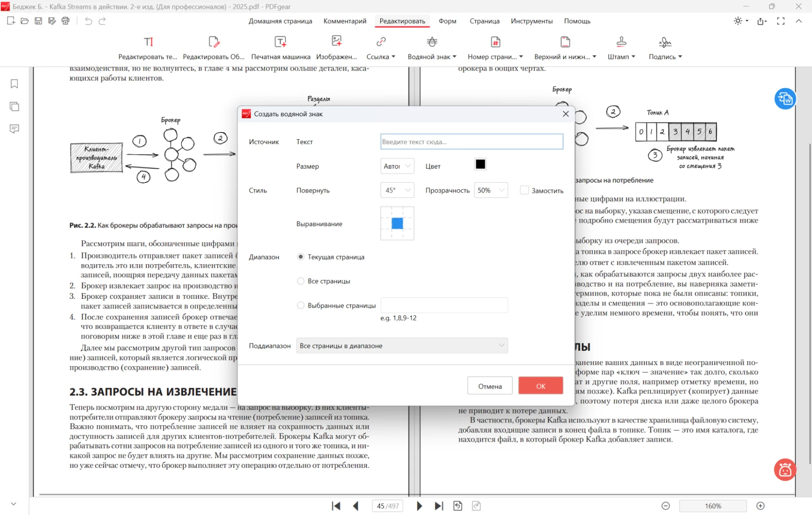Click the Отмена cancel button

click(489, 386)
